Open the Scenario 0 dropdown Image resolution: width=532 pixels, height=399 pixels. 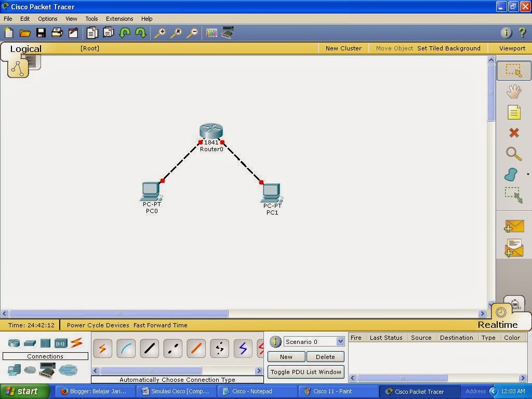[340, 341]
